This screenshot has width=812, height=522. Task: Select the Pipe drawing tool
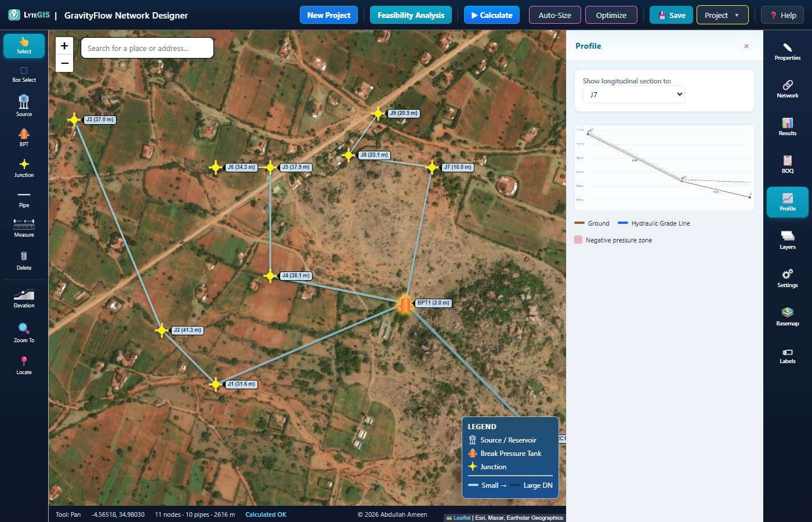point(24,199)
